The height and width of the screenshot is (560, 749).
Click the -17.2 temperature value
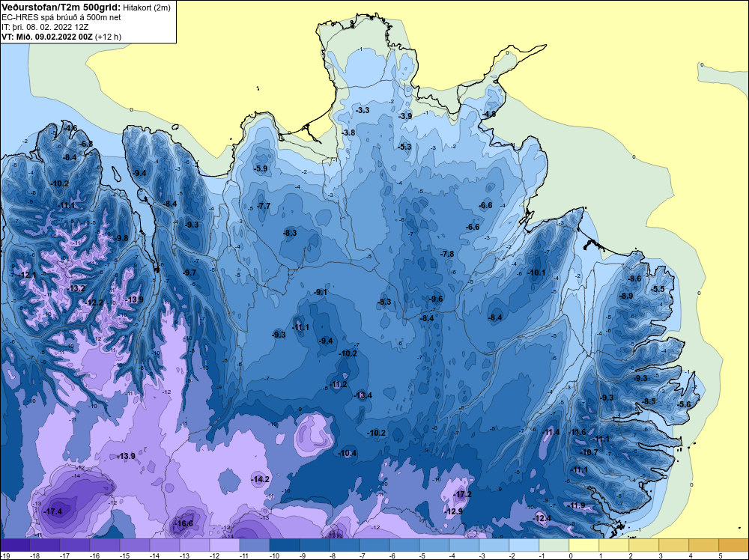462,494
